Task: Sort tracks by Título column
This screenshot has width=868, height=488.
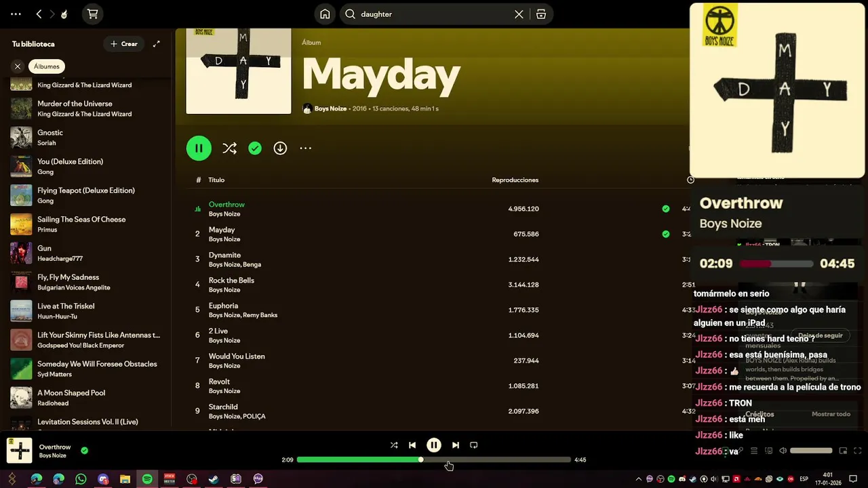Action: 216,180
